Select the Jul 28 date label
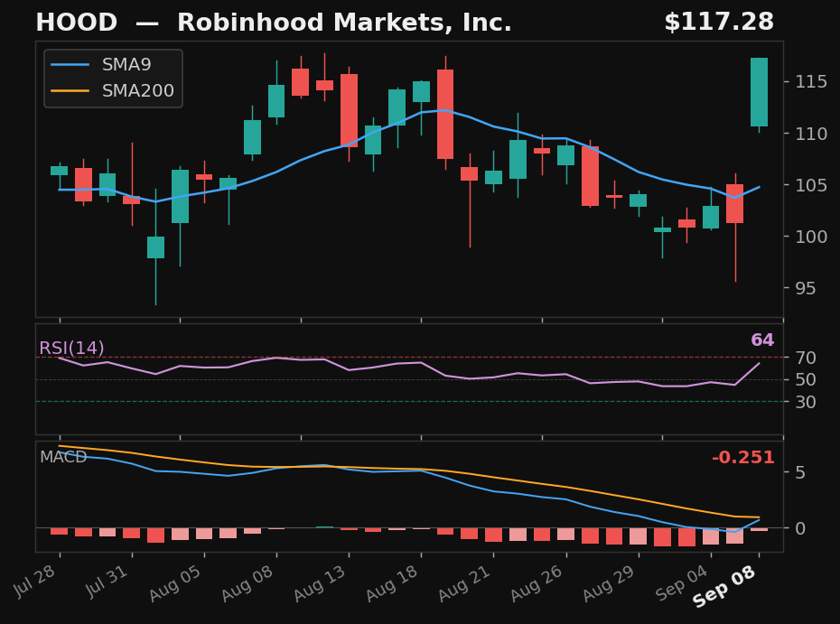Image resolution: width=840 pixels, height=624 pixels. click(35, 582)
